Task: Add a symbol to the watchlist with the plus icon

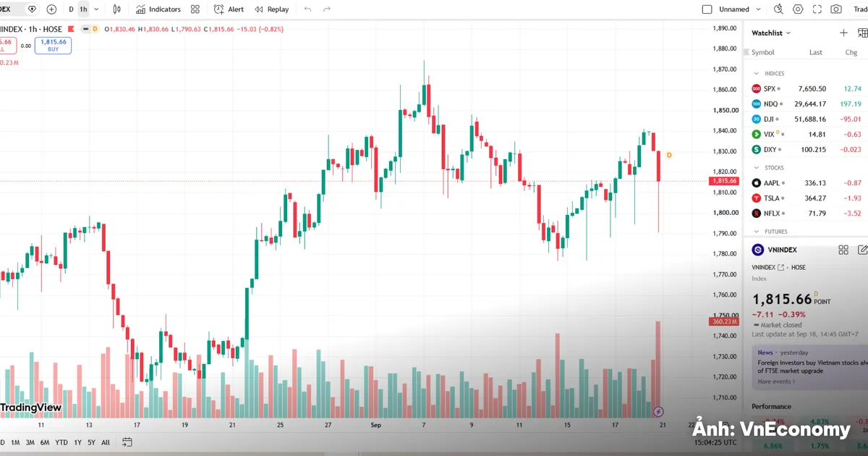Action: (x=843, y=33)
